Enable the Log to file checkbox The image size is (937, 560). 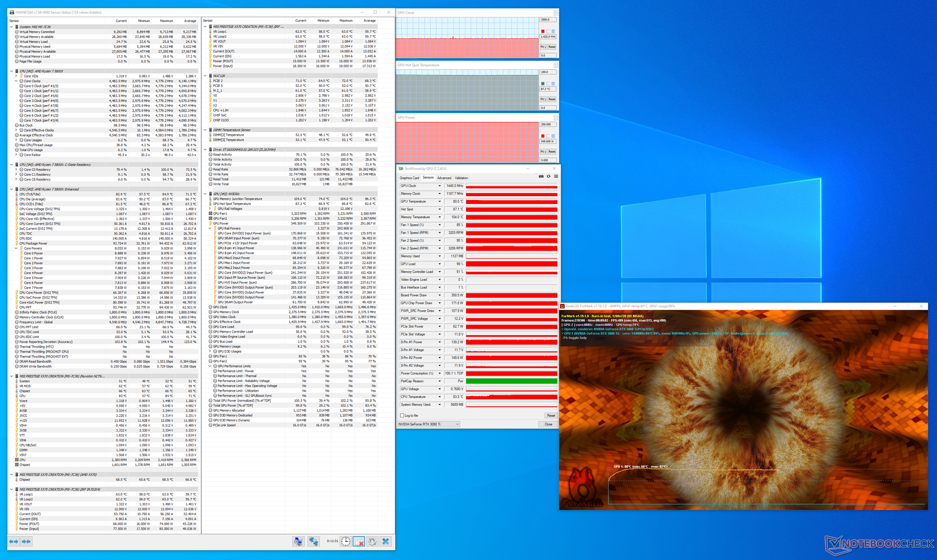[x=402, y=416]
